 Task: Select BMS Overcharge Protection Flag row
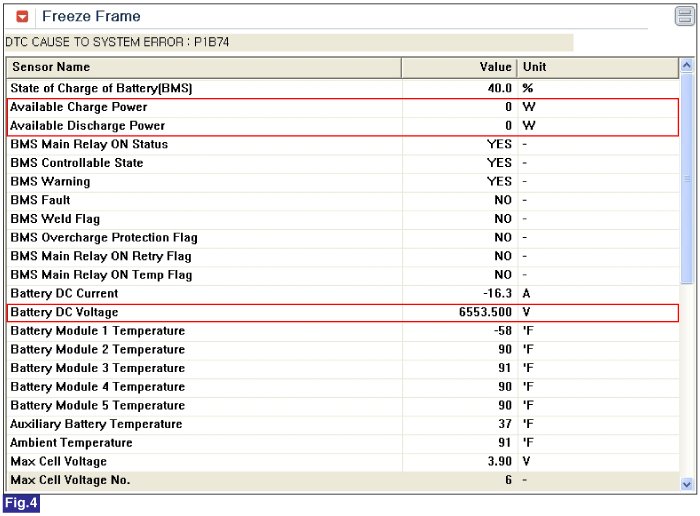click(343, 237)
